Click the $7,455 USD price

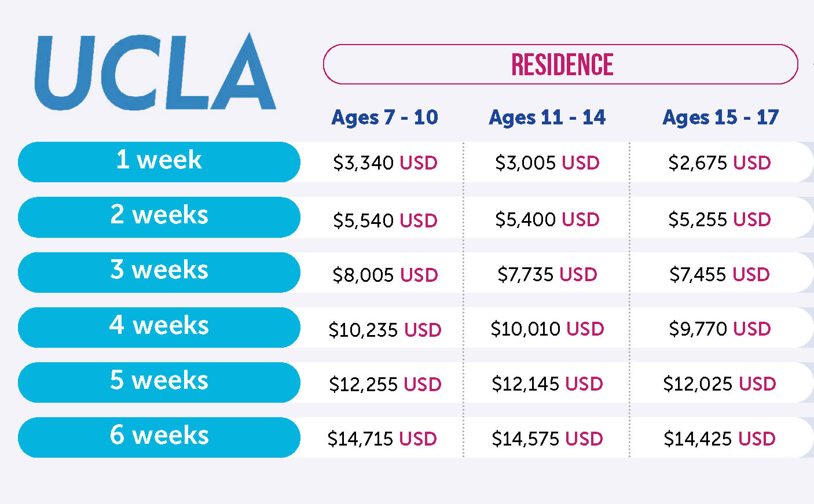point(720,274)
